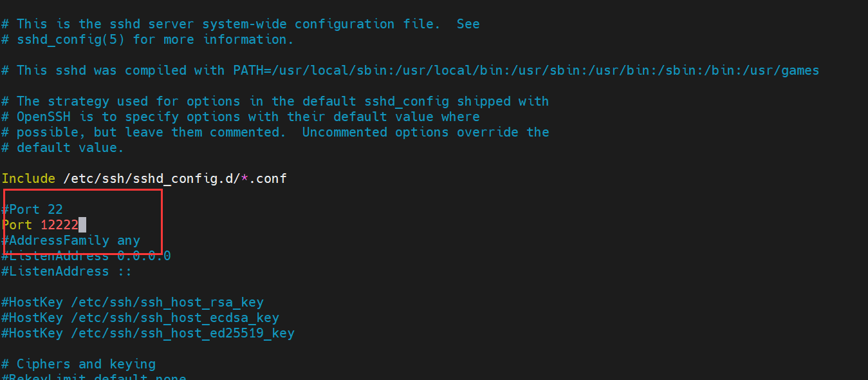
Task: Click the ssh_host_rsa_key HostKey line
Action: tap(133, 302)
